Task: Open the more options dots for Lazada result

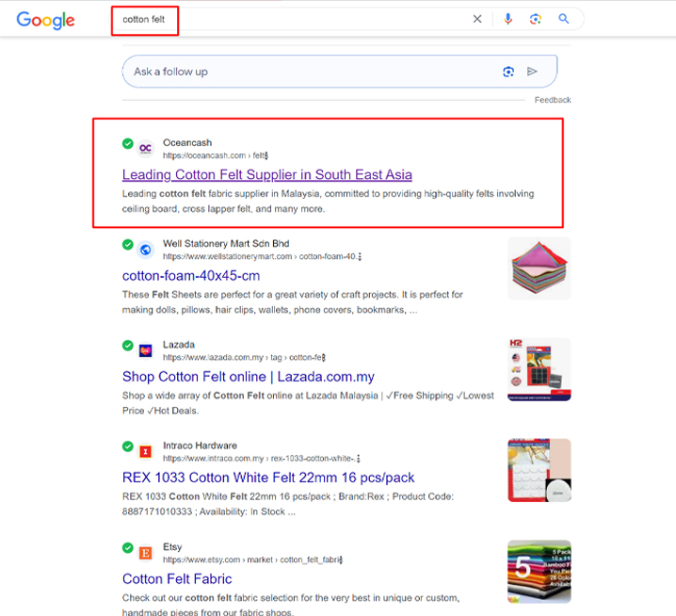Action: (324, 358)
